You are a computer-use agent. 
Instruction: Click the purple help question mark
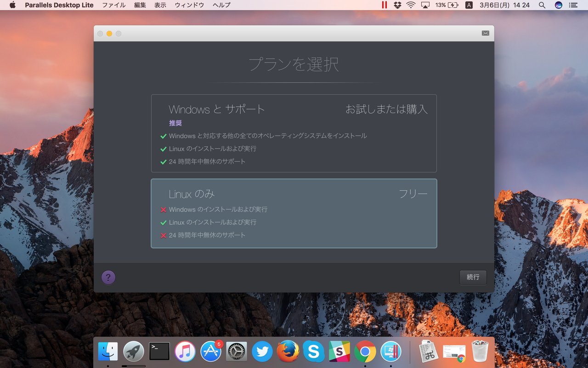[x=108, y=277]
